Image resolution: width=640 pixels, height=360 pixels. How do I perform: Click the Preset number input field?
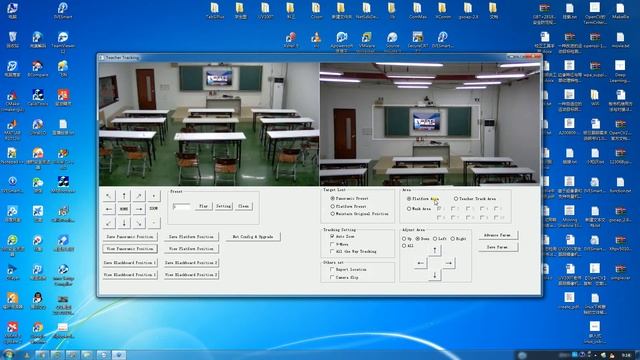[181, 207]
